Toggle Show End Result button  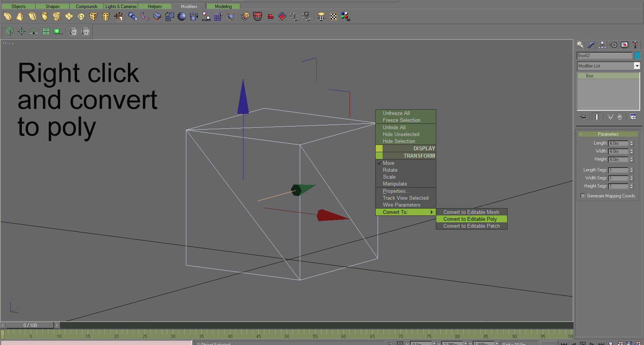[x=597, y=117]
